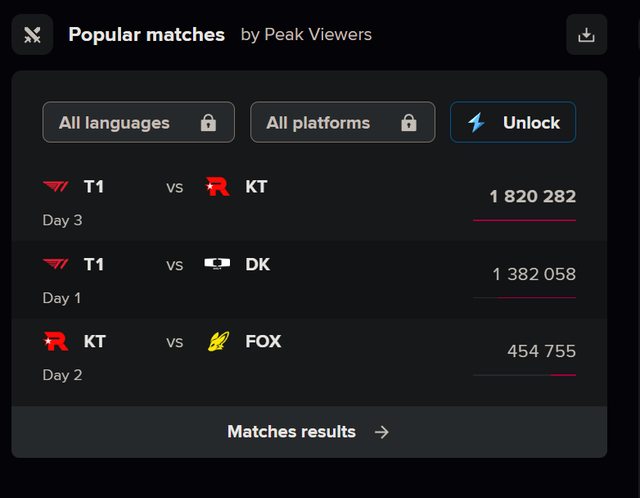Click the download icon button
This screenshot has height=498, width=640.
[586, 35]
